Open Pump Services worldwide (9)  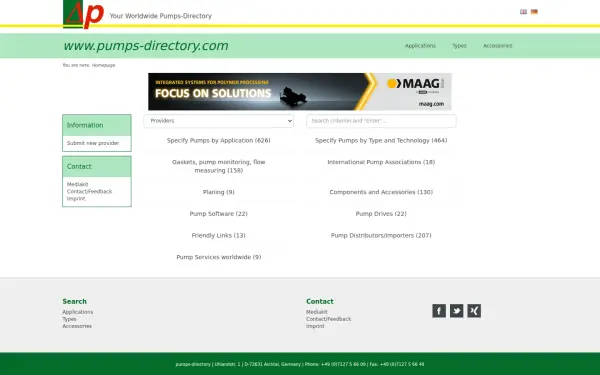coord(218,257)
